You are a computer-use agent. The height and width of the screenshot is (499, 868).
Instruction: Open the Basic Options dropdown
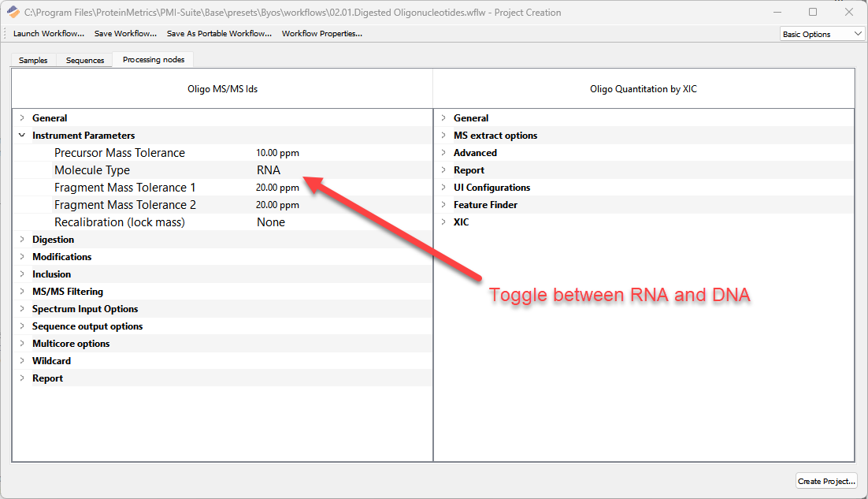822,34
